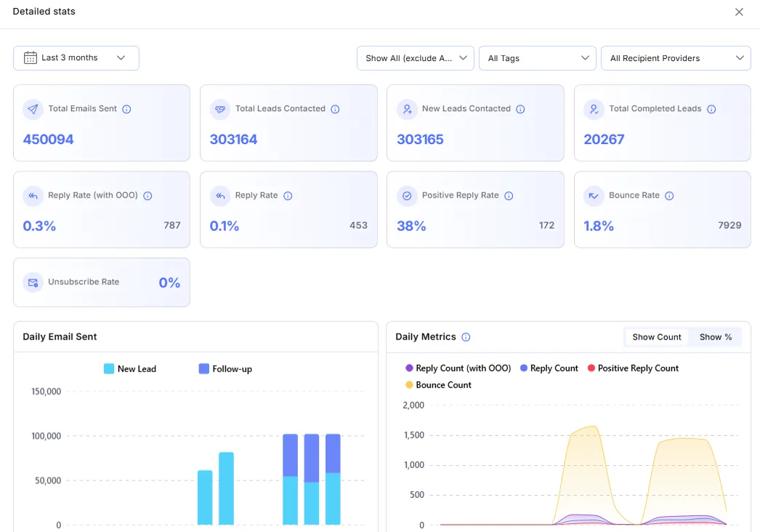
Task: Show info for Positive Reply Rate
Action: coord(509,196)
